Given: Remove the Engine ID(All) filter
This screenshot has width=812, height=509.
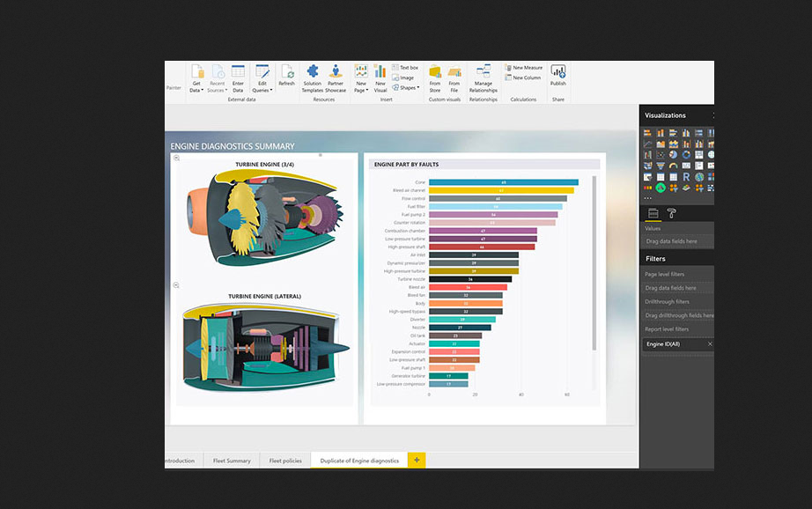Looking at the screenshot, I should 710,343.
